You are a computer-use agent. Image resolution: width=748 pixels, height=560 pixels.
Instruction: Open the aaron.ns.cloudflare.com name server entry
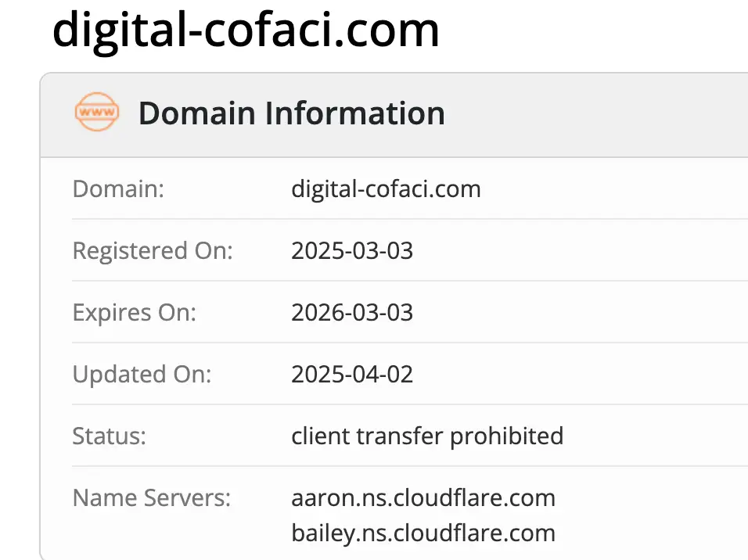click(x=423, y=497)
